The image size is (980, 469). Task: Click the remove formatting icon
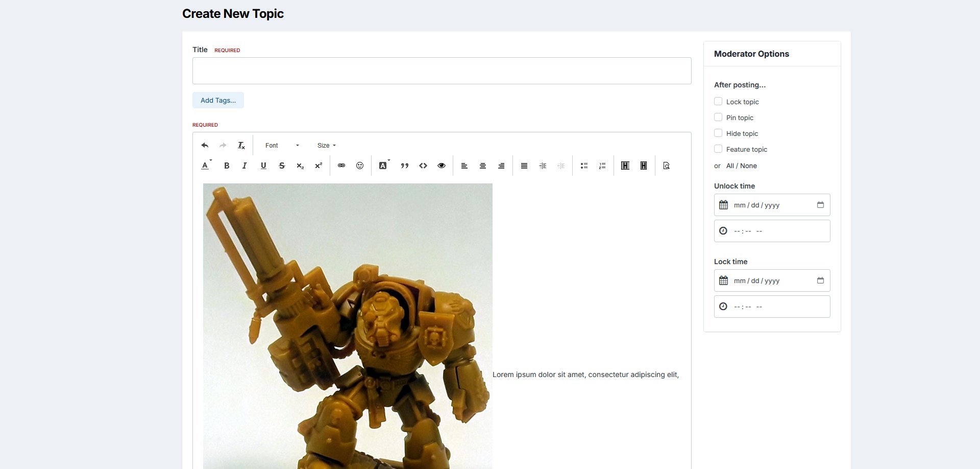coord(241,146)
